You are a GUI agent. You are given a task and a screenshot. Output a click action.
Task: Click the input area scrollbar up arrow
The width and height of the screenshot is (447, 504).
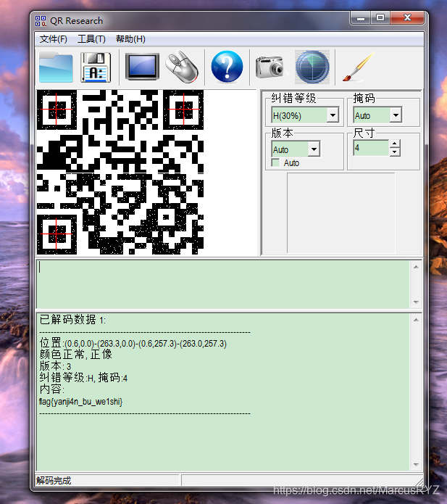click(416, 267)
